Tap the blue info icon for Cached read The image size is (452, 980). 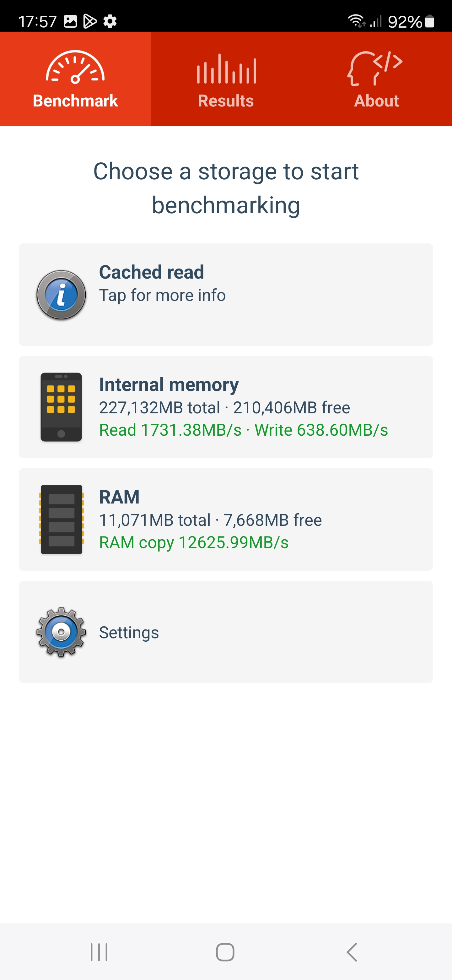click(x=61, y=295)
